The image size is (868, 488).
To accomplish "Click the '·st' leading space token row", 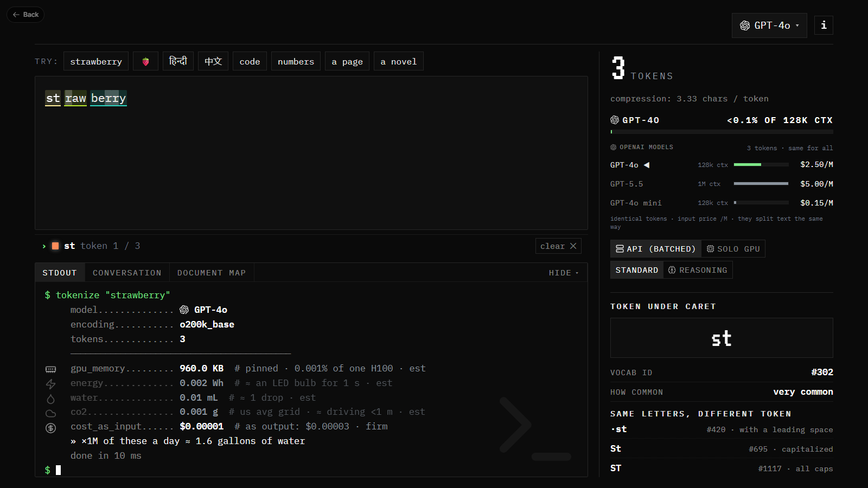I will (x=722, y=429).
